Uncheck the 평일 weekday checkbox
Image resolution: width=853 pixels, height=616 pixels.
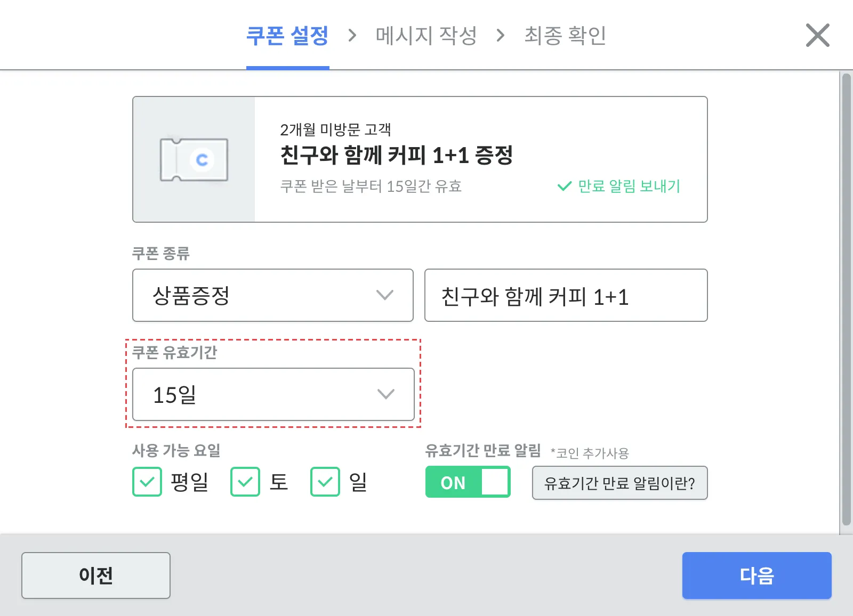pyautogui.click(x=147, y=482)
